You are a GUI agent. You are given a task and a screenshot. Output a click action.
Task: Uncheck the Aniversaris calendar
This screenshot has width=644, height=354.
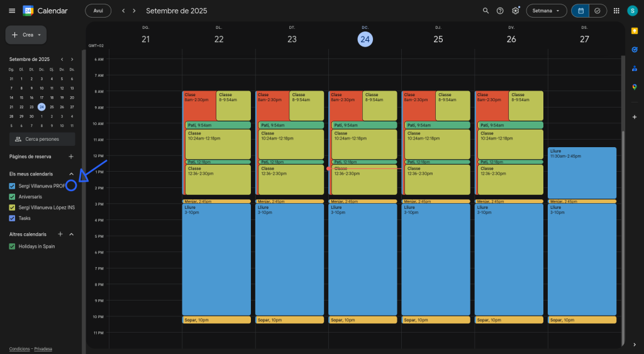(13, 197)
